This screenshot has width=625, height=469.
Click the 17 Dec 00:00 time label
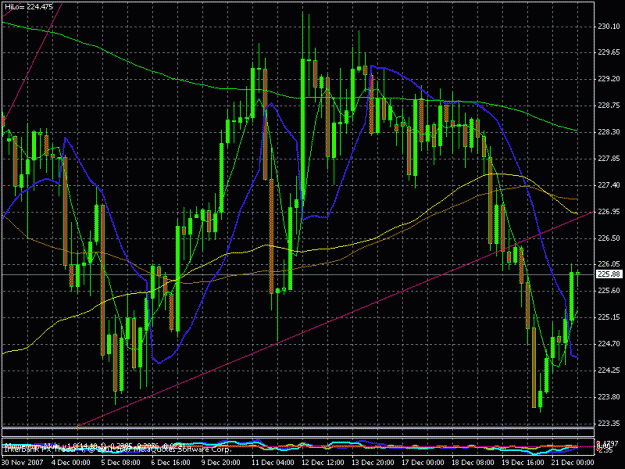pos(422,463)
